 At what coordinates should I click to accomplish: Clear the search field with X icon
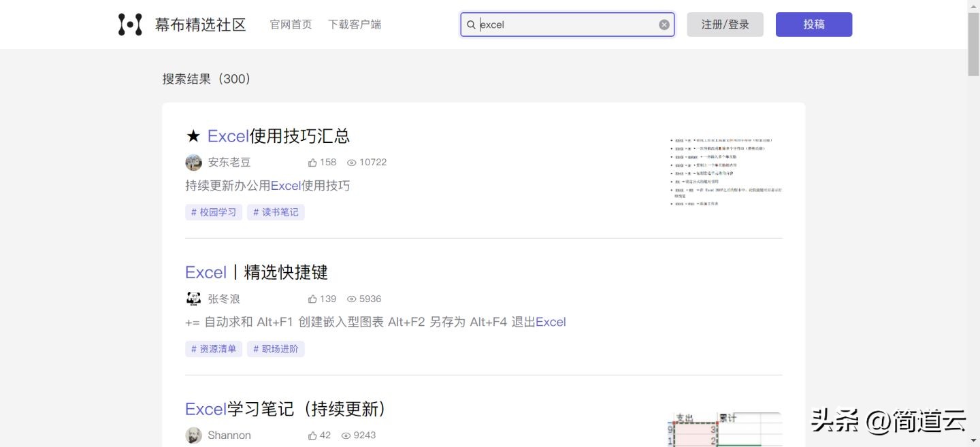coord(664,24)
